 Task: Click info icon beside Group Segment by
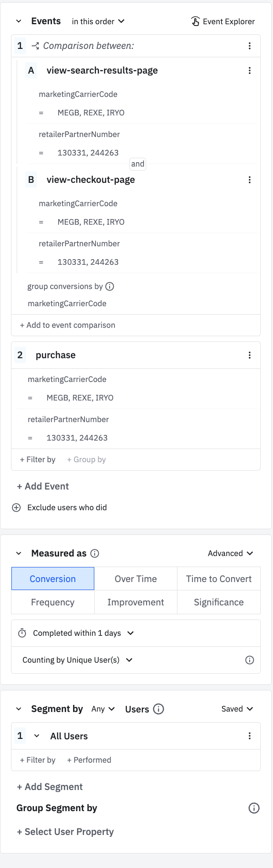(254, 808)
